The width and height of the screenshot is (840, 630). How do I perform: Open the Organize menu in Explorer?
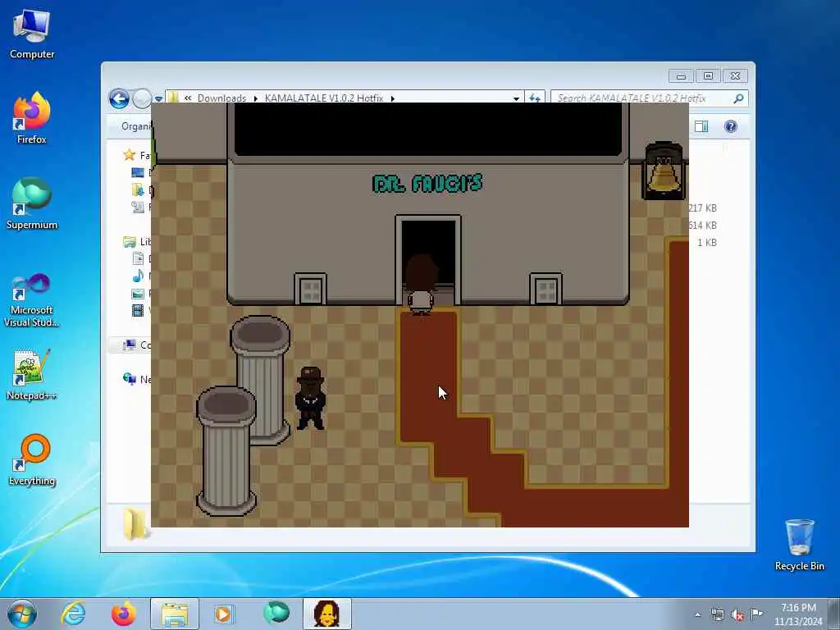(x=135, y=126)
